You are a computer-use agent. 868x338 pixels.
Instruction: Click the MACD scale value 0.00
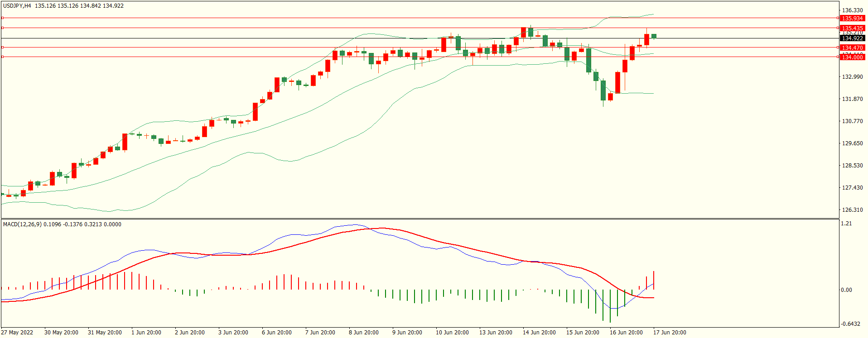[x=846, y=290]
